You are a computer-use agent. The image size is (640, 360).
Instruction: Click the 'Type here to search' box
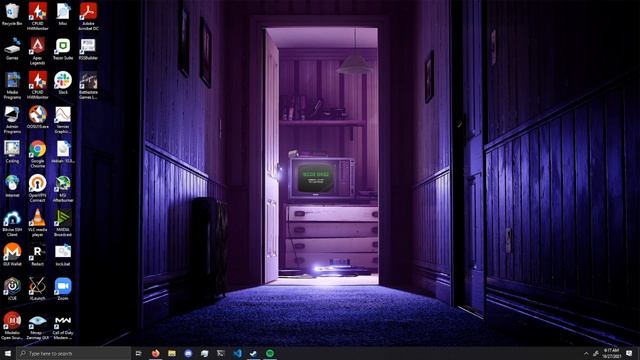click(73, 353)
